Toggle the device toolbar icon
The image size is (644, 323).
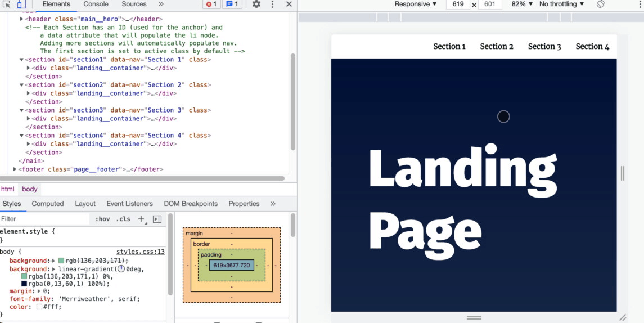pos(21,4)
